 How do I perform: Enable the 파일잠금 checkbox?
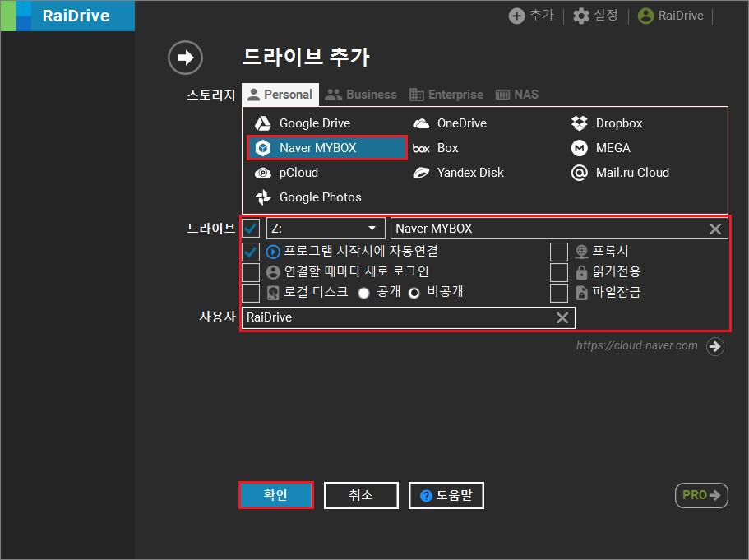click(x=559, y=293)
